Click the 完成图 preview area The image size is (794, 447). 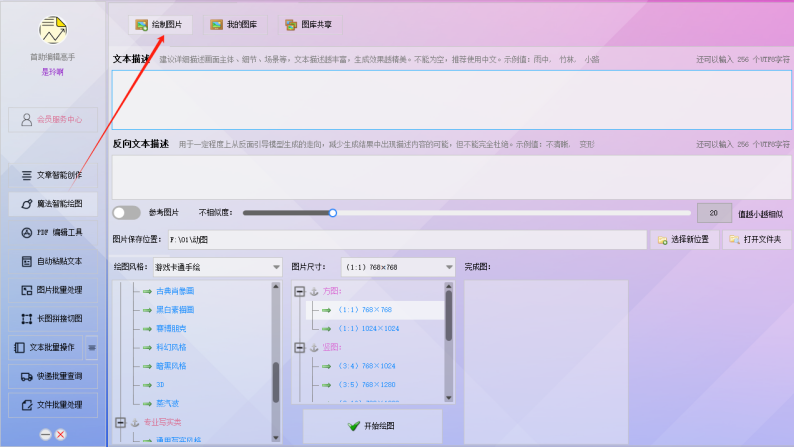(546, 362)
